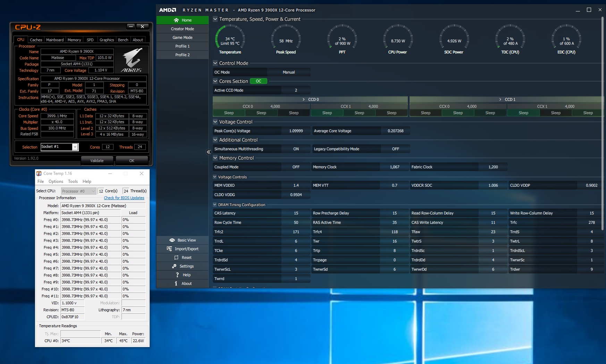Image resolution: width=606 pixels, height=364 pixels.
Task: Collapse DRAM Timing Configuration section
Action: 215,205
